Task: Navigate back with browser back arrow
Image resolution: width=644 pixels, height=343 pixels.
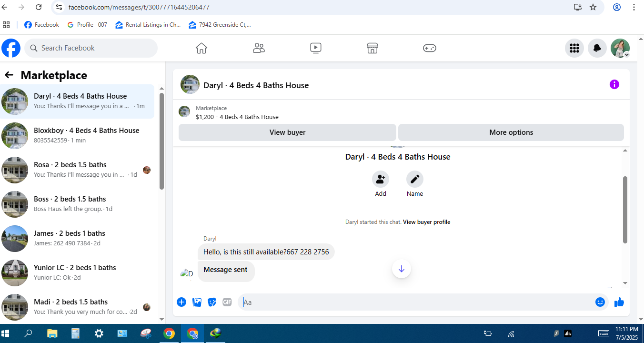Action: click(5, 7)
